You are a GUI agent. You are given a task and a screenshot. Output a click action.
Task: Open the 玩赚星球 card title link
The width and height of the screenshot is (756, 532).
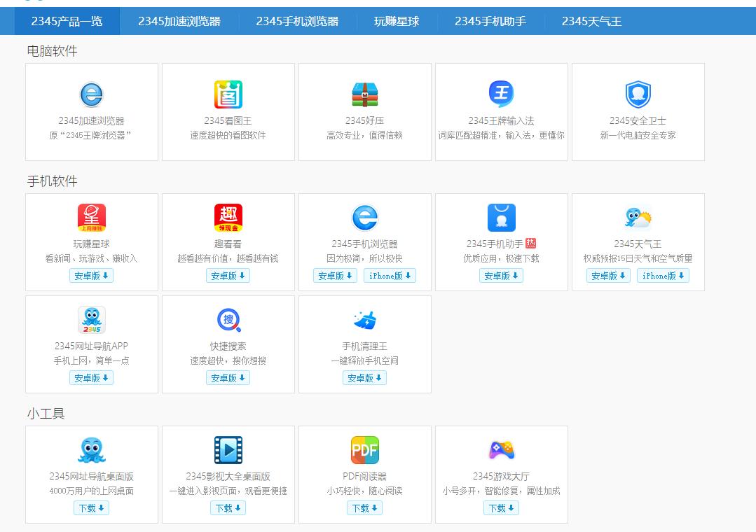click(x=92, y=244)
